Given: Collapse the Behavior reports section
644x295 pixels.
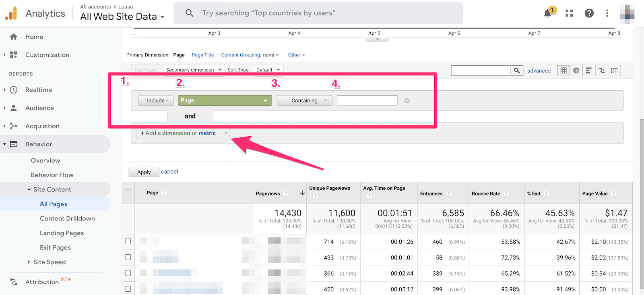Looking at the screenshot, I should point(4,144).
